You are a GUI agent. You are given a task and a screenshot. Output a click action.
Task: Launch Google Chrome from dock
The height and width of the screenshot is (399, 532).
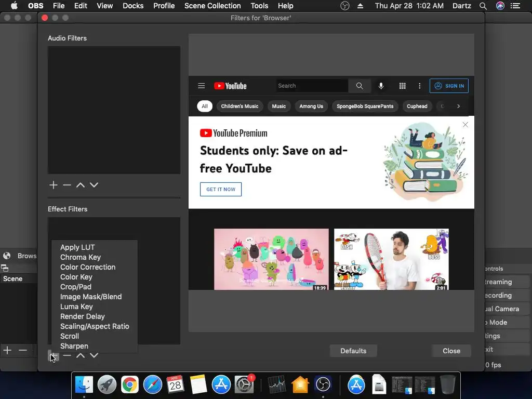click(130, 385)
